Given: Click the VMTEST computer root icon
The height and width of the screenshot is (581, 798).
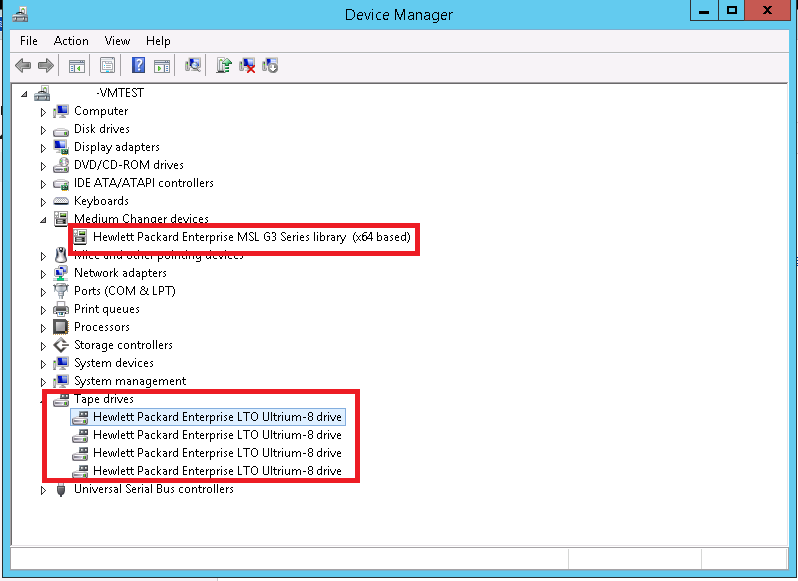Looking at the screenshot, I should pos(42,93).
